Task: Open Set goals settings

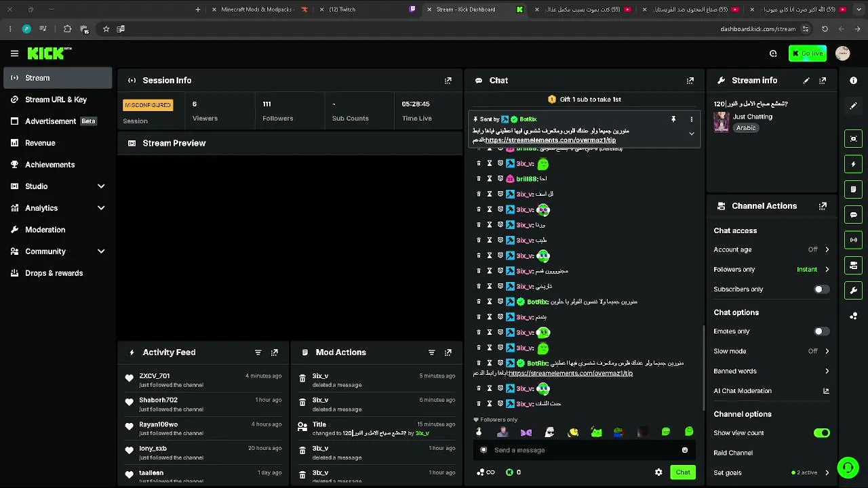Action: pyautogui.click(x=772, y=472)
